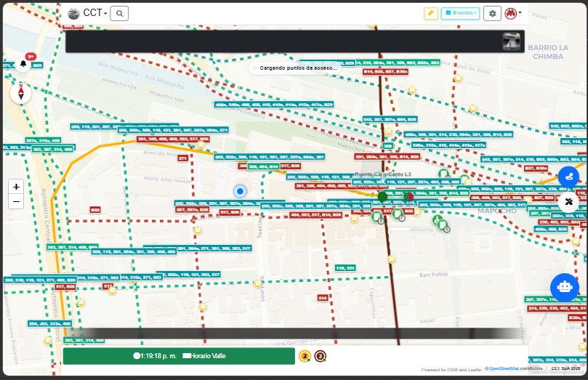Image resolution: width=588 pixels, height=380 pixels.
Task: Click the green access marker labeled E
Action: click(x=377, y=217)
